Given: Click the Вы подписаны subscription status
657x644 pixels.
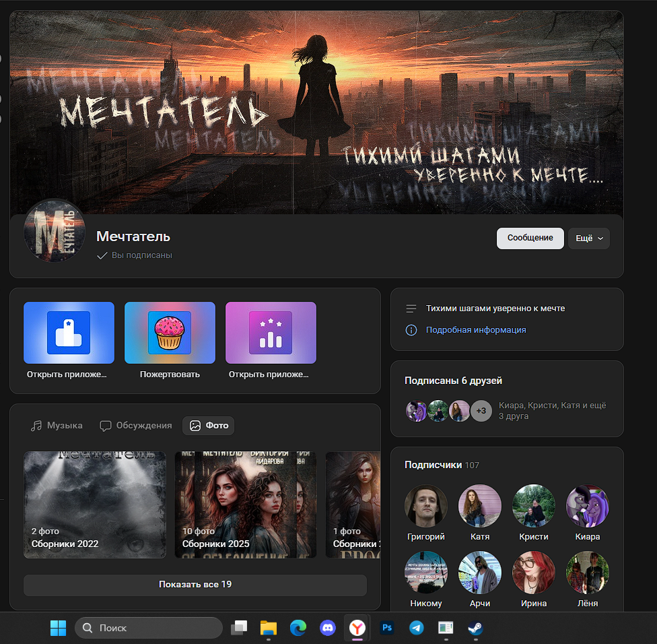Looking at the screenshot, I should (x=135, y=255).
